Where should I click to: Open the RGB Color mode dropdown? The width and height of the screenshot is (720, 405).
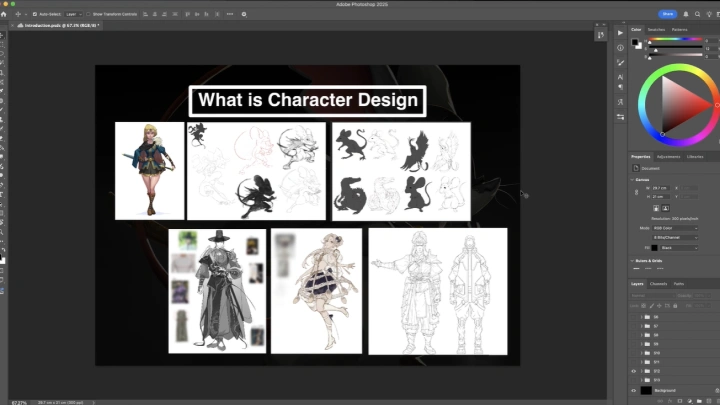coord(675,228)
